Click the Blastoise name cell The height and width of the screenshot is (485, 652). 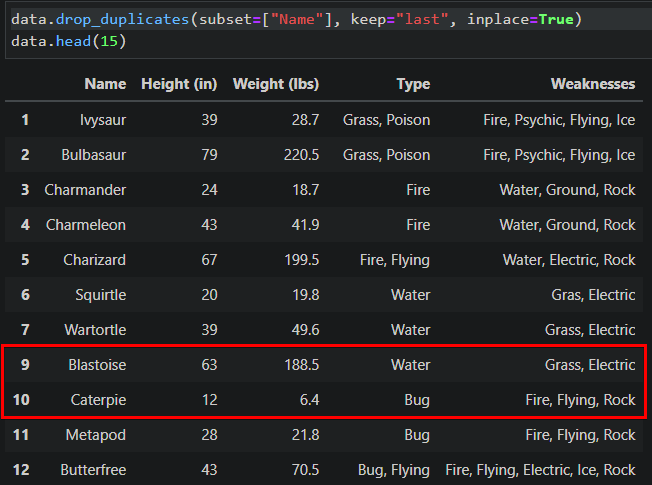97,364
